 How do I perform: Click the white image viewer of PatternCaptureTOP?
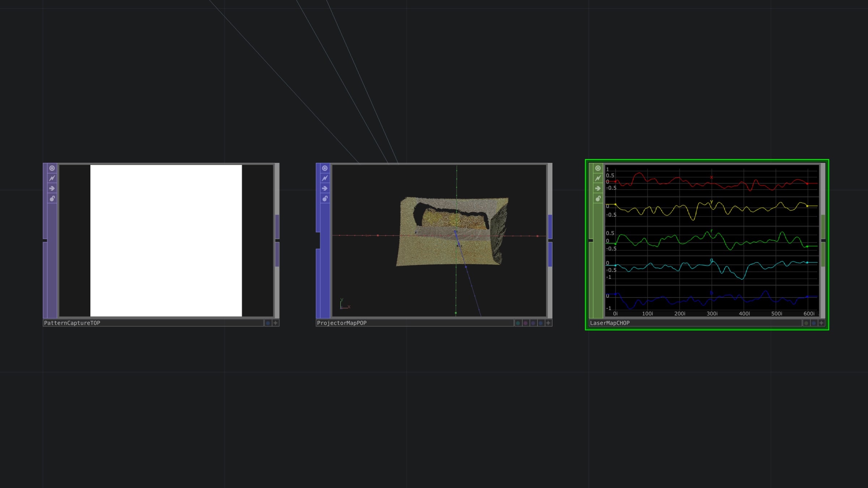click(166, 241)
